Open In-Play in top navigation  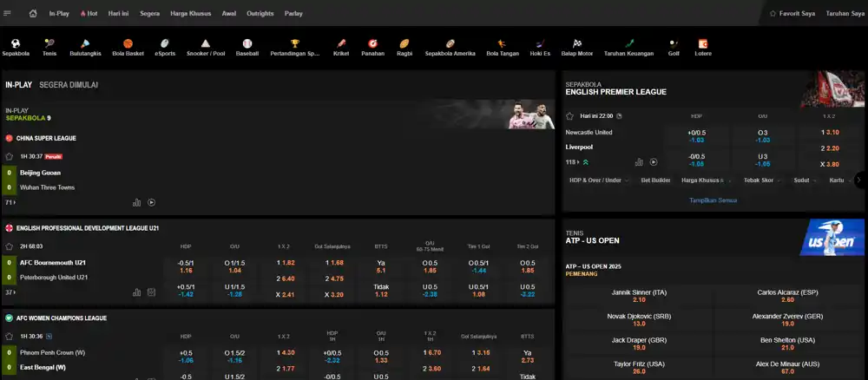59,13
